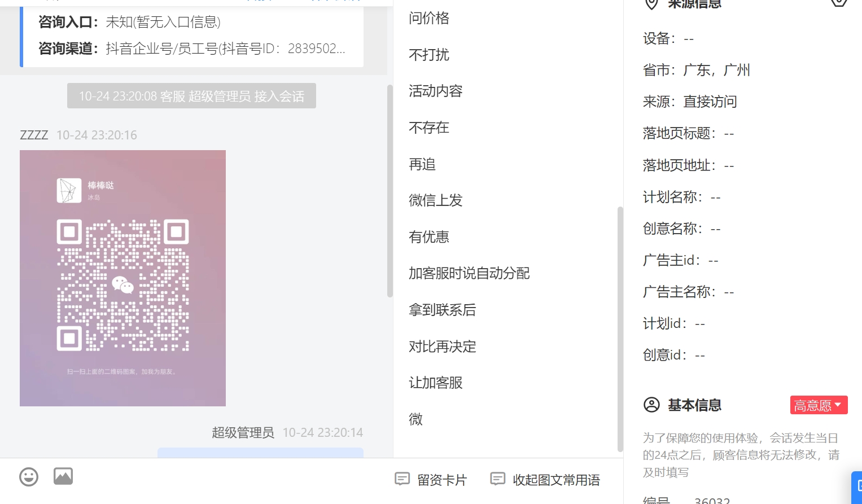
Task: Click the 省市：广东，广州 field
Action: pos(696,70)
